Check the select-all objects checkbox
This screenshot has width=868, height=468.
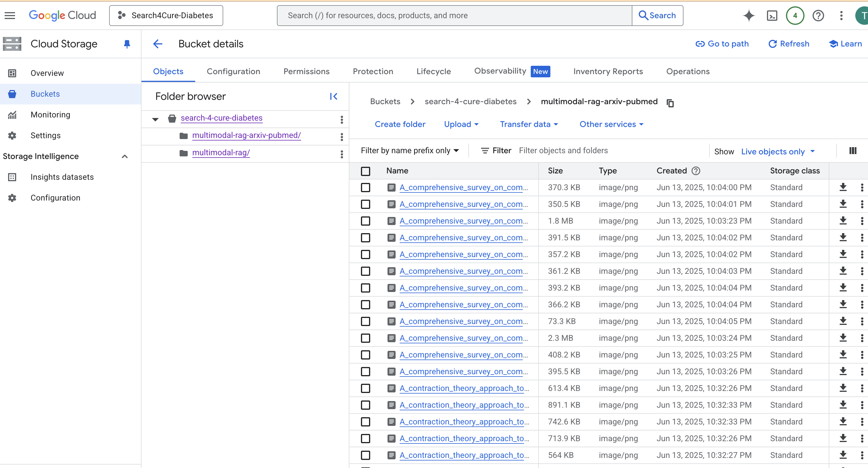(365, 171)
